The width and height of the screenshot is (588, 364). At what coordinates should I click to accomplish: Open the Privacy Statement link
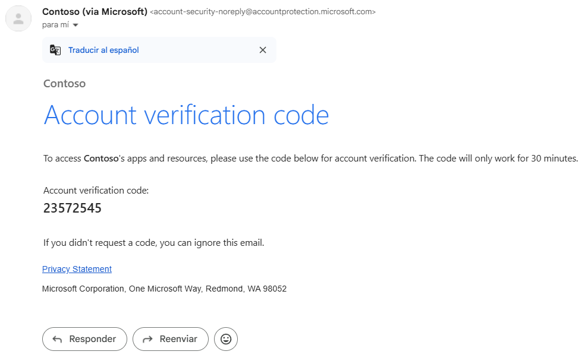77,269
